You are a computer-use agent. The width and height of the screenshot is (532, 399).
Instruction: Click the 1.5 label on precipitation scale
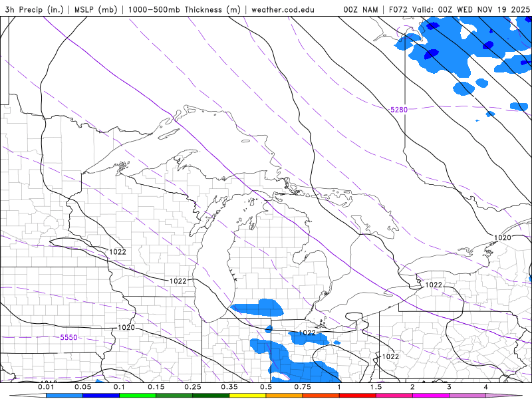(376, 387)
